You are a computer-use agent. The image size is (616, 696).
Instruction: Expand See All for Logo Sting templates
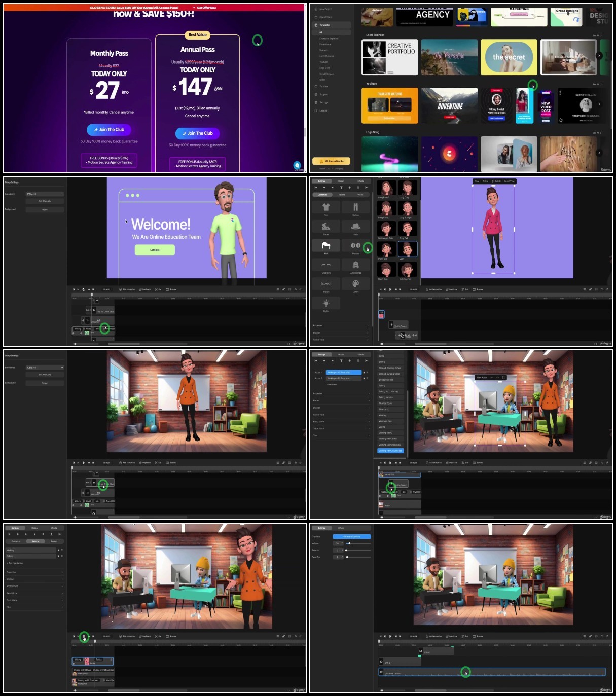point(596,133)
